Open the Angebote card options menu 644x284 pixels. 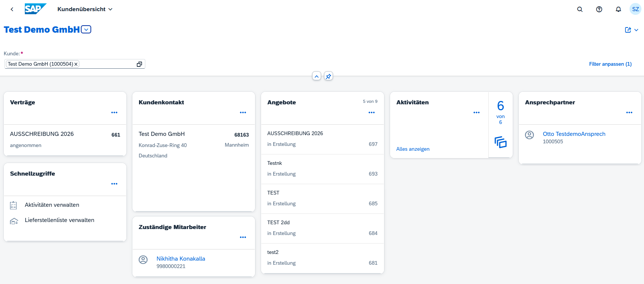pyautogui.click(x=371, y=112)
